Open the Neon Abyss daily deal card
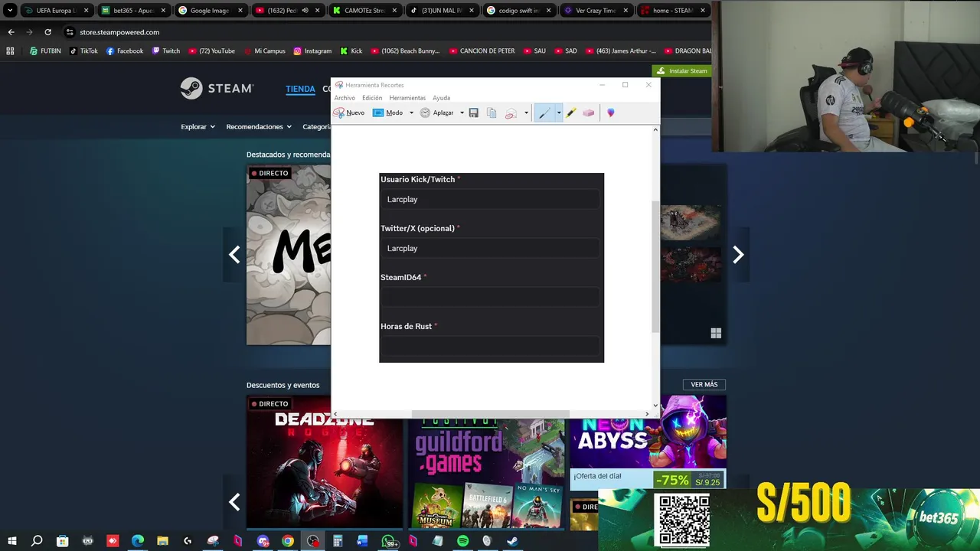The width and height of the screenshot is (980, 551). tap(648, 442)
